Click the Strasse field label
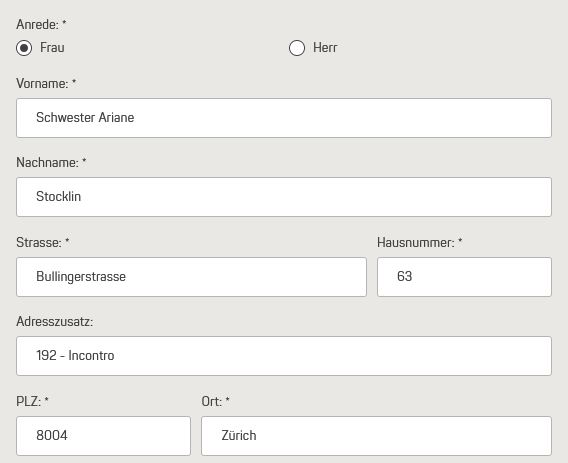This screenshot has height=463, width=568. (39, 242)
